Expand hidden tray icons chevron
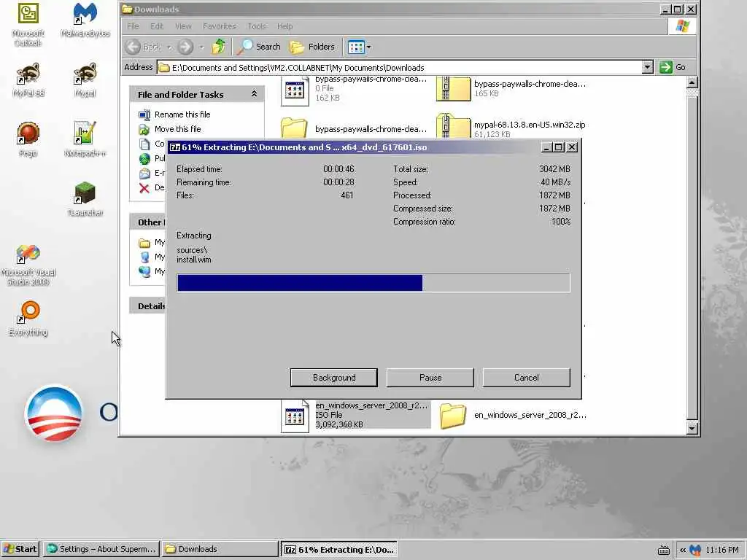The image size is (747, 560). (x=683, y=550)
